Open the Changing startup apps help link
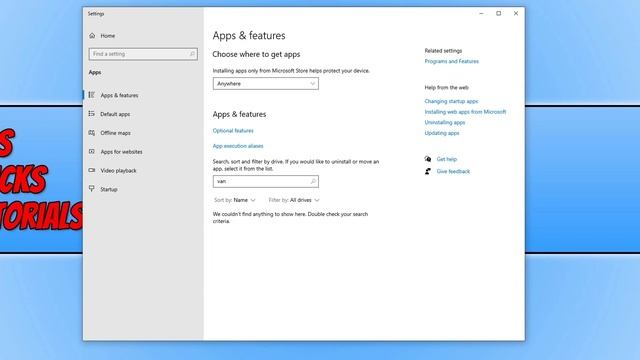 (451, 101)
